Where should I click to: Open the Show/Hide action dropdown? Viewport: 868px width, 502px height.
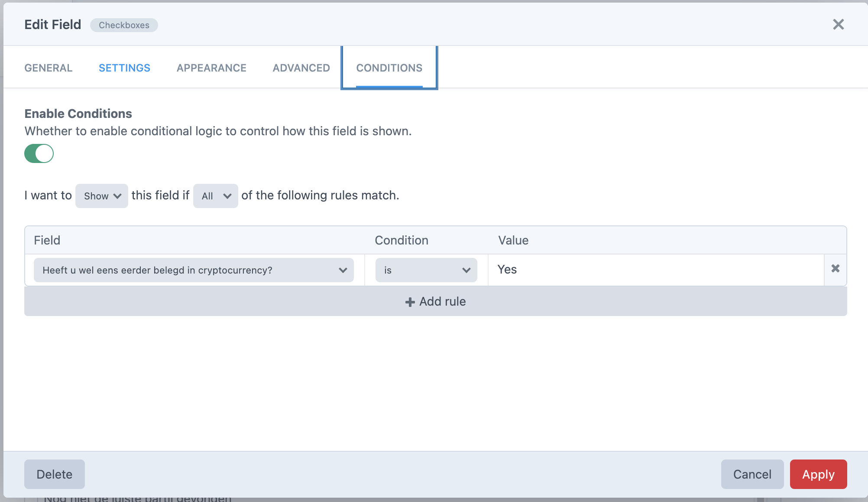pos(101,196)
